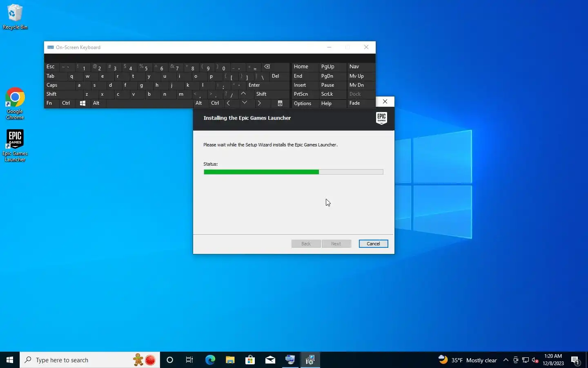Viewport: 588px width, 368px height.
Task: Click the Home key on On-Screen Keyboard
Action: point(305,67)
